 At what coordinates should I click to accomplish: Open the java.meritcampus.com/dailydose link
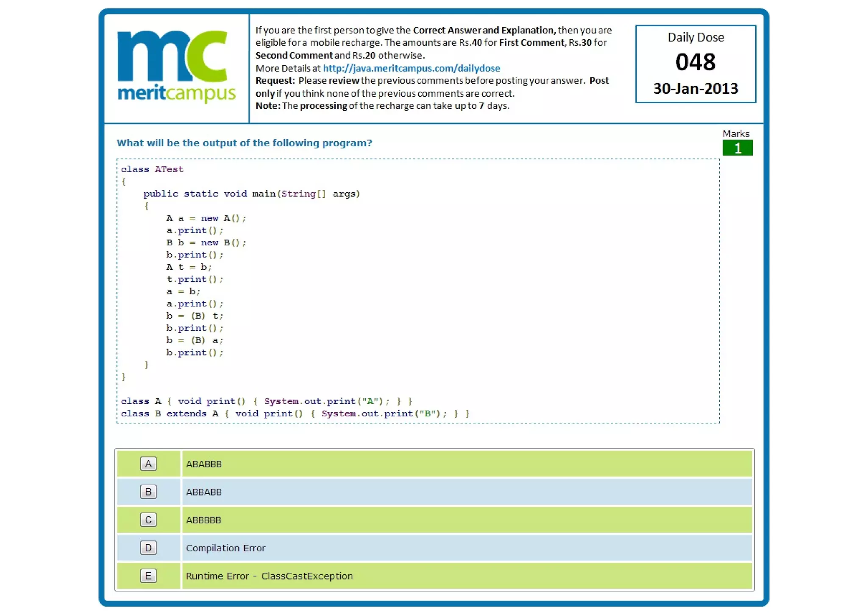coord(411,68)
